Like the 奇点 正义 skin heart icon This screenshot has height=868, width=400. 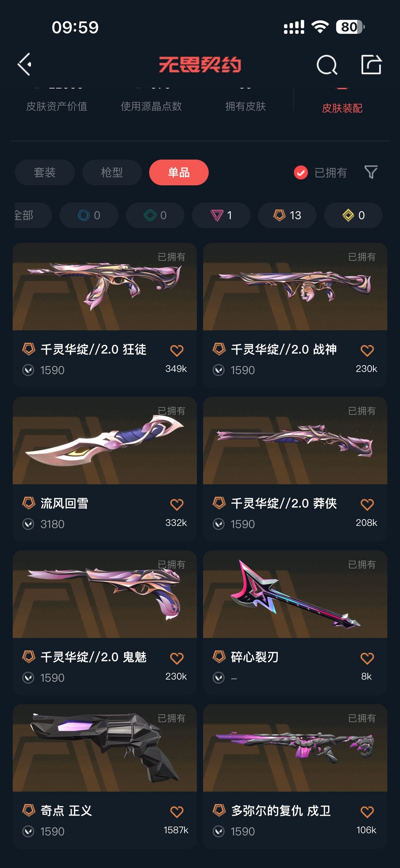tap(177, 812)
